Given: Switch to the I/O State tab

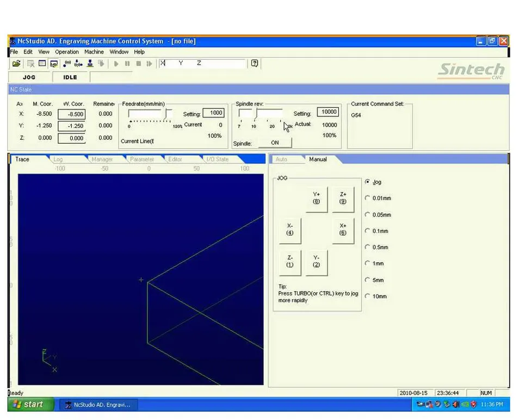Looking at the screenshot, I should (217, 159).
